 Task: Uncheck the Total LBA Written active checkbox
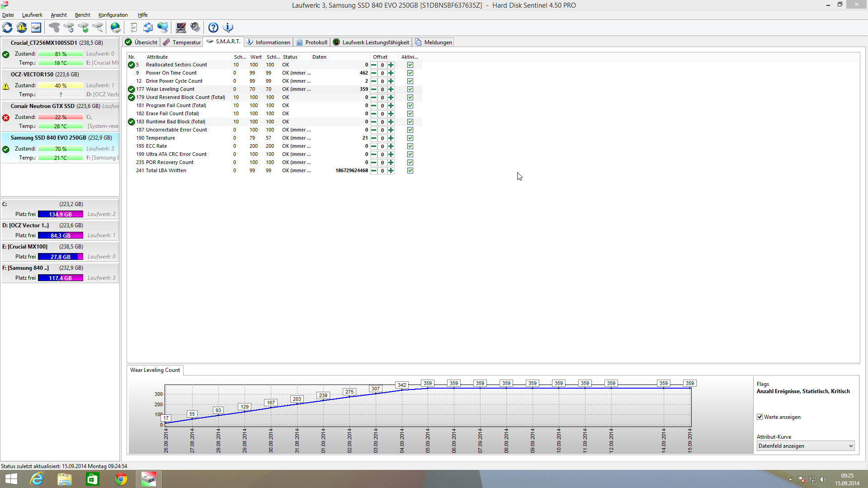(x=410, y=171)
